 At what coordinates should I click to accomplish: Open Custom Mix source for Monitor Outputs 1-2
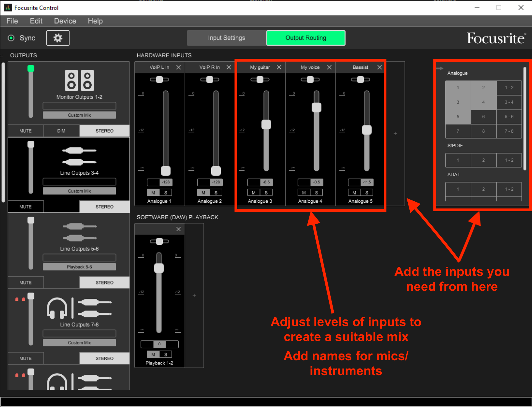79,115
